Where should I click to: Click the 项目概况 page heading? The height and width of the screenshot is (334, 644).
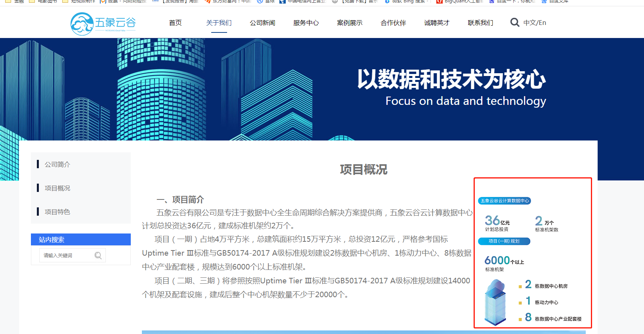tap(364, 170)
